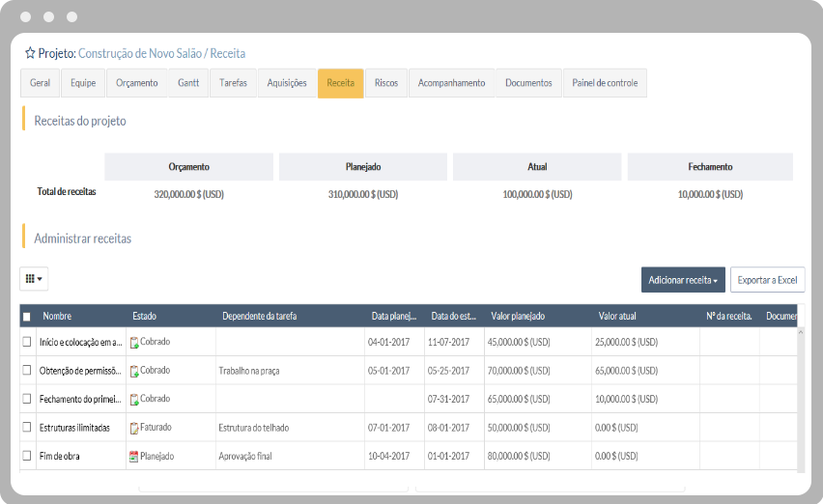The image size is (823, 504).
Task: Click the Trabalho na praça task cell
Action: [x=248, y=371]
